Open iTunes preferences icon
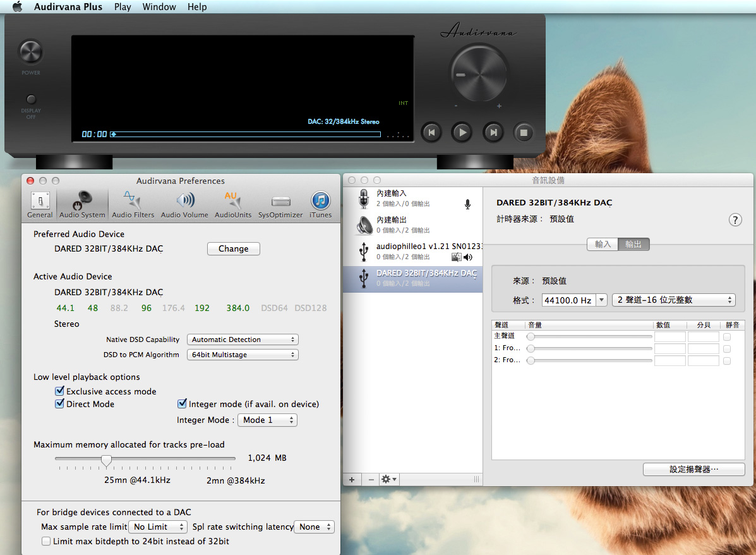The height and width of the screenshot is (555, 756). [x=321, y=205]
